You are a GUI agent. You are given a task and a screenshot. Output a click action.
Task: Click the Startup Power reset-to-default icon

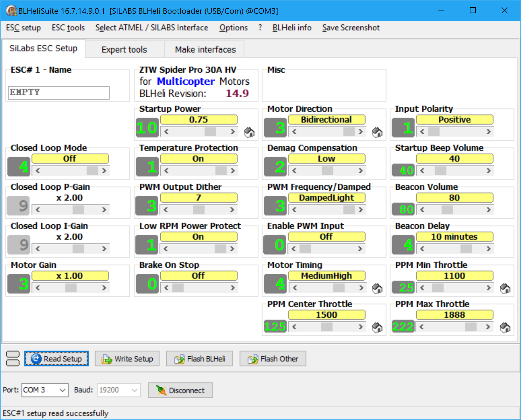[249, 132]
